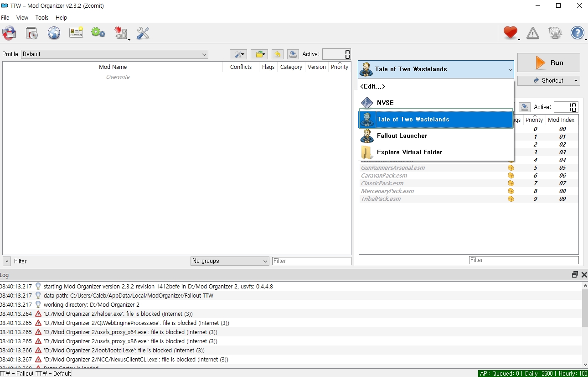
Task: Select the Overwrite row in mod list
Action: click(118, 77)
